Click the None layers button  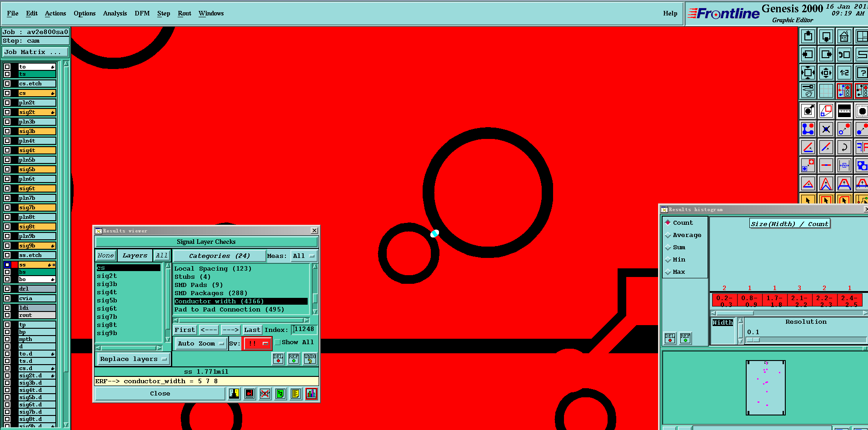pyautogui.click(x=105, y=256)
